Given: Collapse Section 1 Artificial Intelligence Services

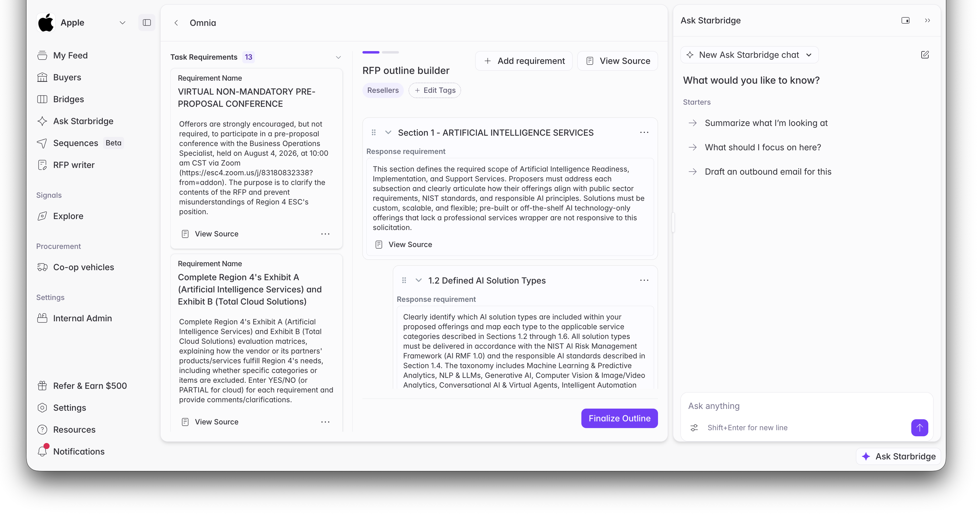Looking at the screenshot, I should click(388, 132).
